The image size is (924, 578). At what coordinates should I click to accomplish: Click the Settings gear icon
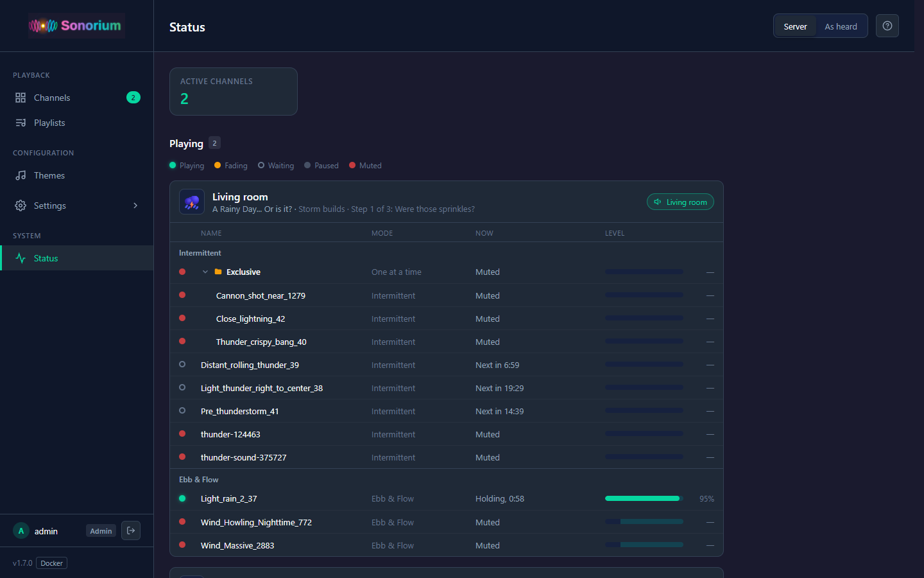(x=21, y=206)
